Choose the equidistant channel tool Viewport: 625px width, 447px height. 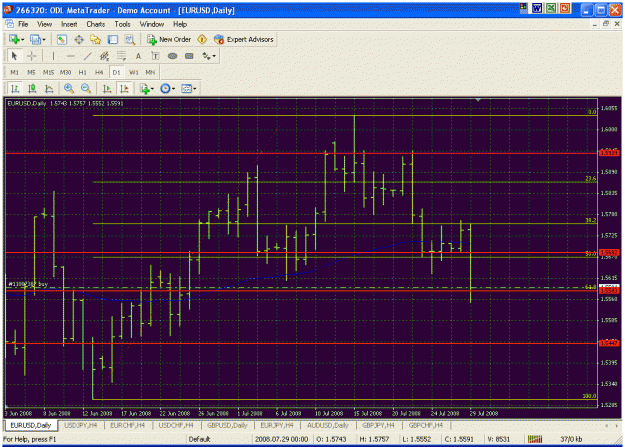[x=104, y=56]
